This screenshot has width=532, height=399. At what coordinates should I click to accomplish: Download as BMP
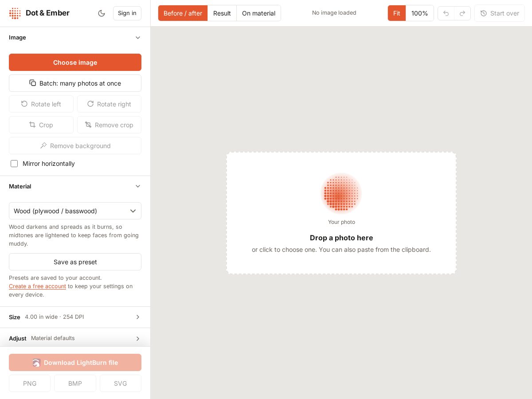(x=75, y=383)
